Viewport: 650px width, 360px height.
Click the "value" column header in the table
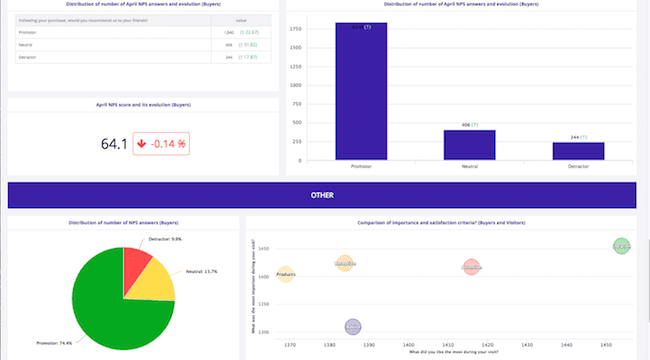(x=241, y=20)
